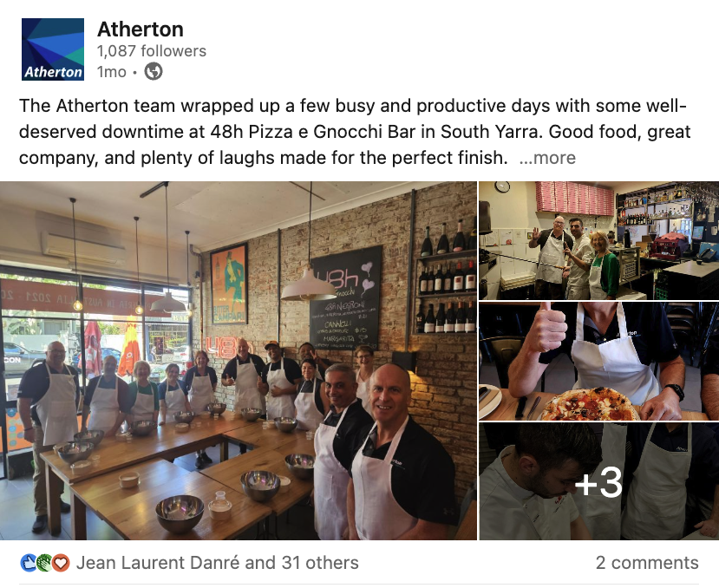Click the green celebrate clapping reaction icon
The image size is (719, 588).
click(x=44, y=563)
